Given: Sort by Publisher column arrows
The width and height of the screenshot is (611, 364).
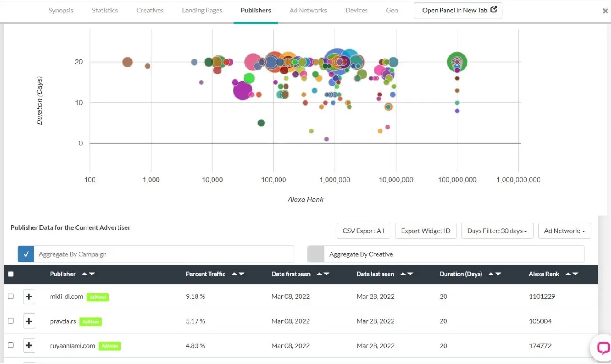Looking at the screenshot, I should 88,274.
